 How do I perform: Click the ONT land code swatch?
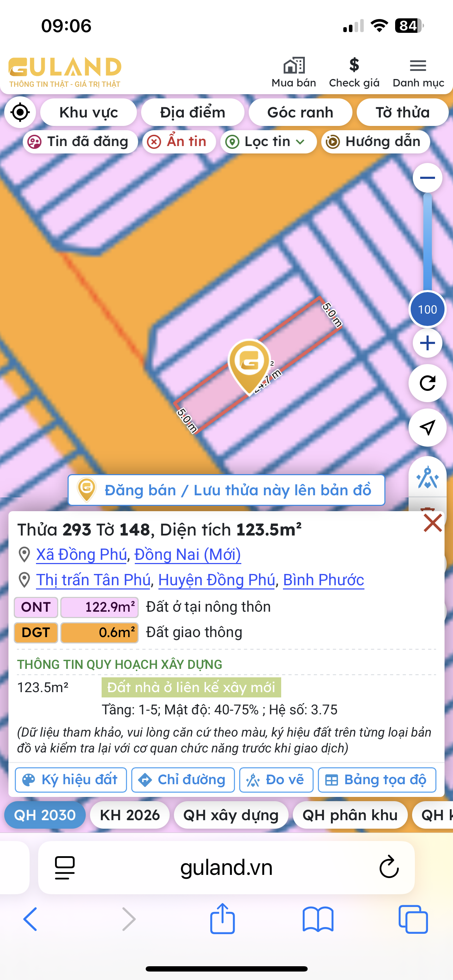point(36,607)
